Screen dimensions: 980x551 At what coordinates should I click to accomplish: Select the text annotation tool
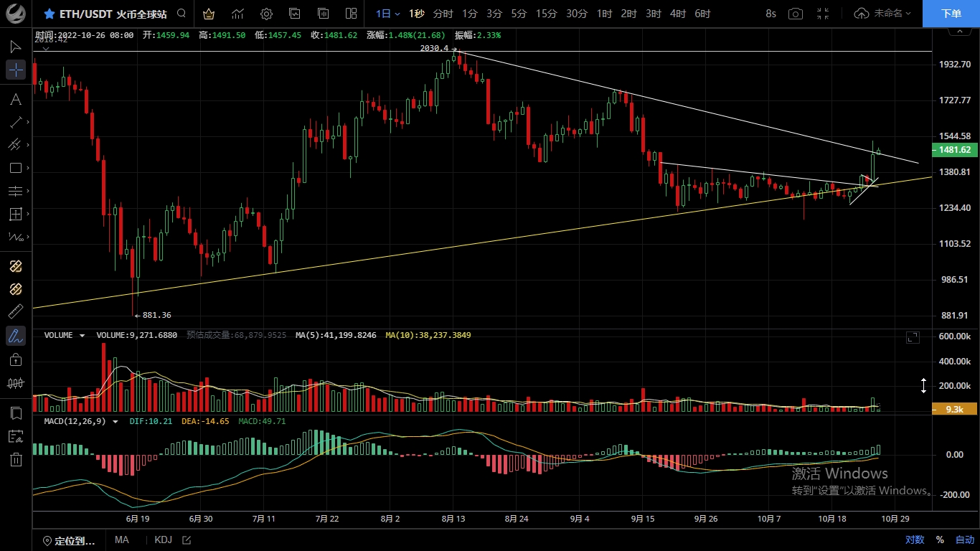click(16, 99)
